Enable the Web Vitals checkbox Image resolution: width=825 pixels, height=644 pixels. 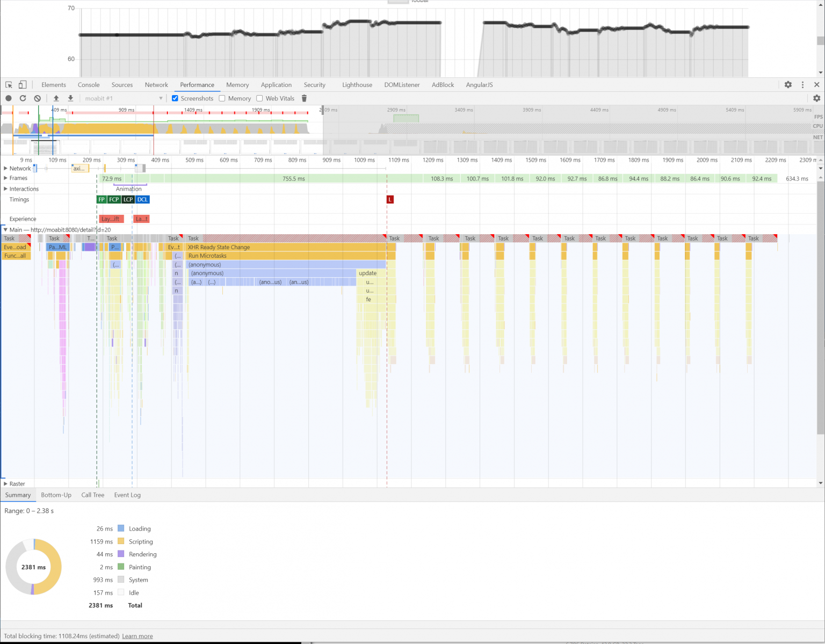click(x=259, y=98)
